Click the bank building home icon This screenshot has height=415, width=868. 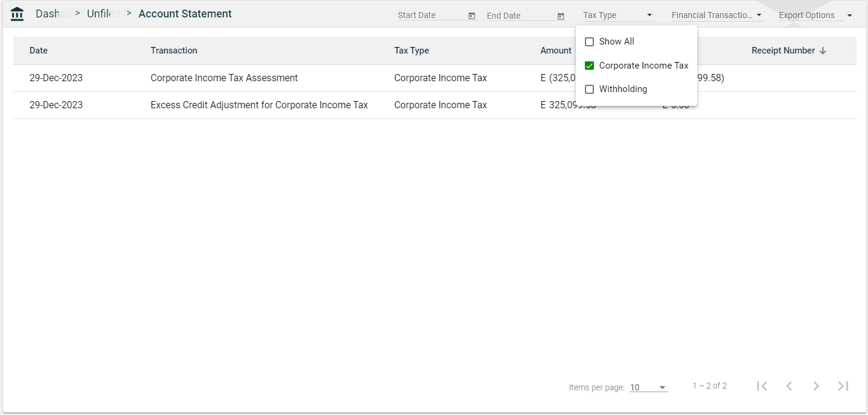pyautogui.click(x=17, y=14)
